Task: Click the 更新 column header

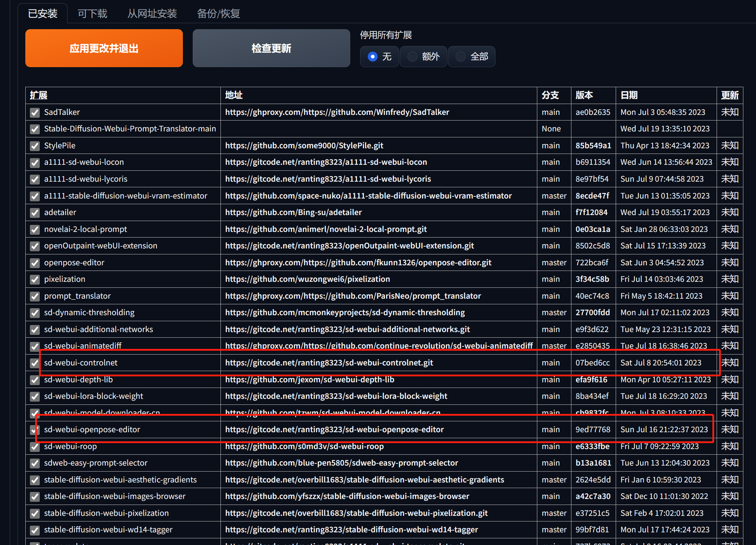Action: (730, 95)
